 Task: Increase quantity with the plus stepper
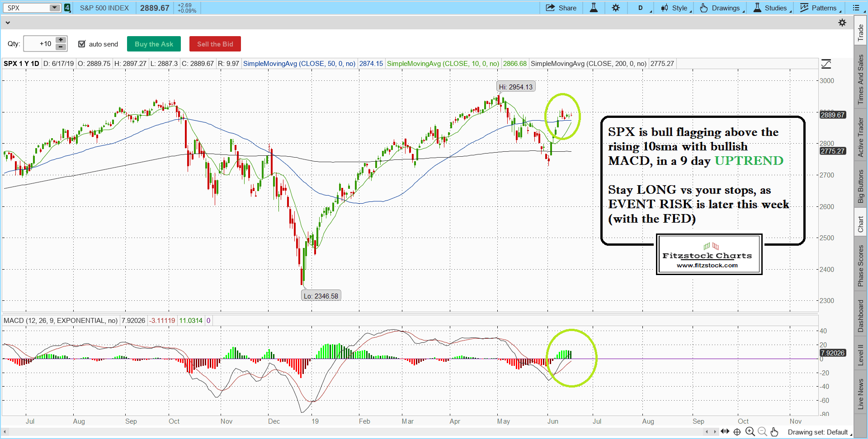coord(60,40)
